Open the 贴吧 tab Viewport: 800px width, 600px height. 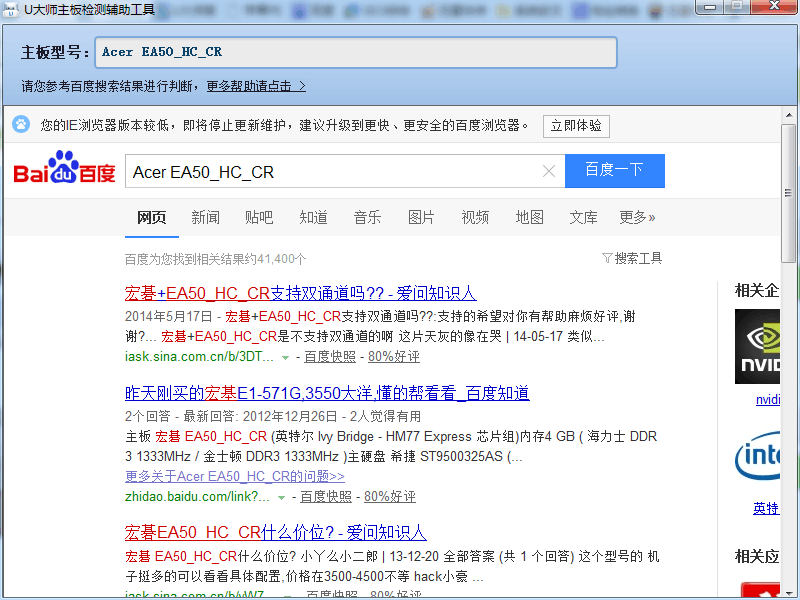pos(259,217)
